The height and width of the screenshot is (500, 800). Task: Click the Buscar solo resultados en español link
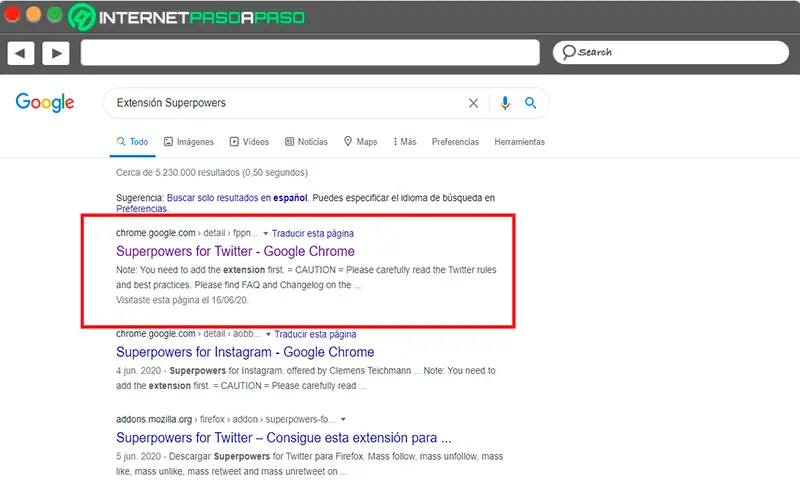coord(237,198)
